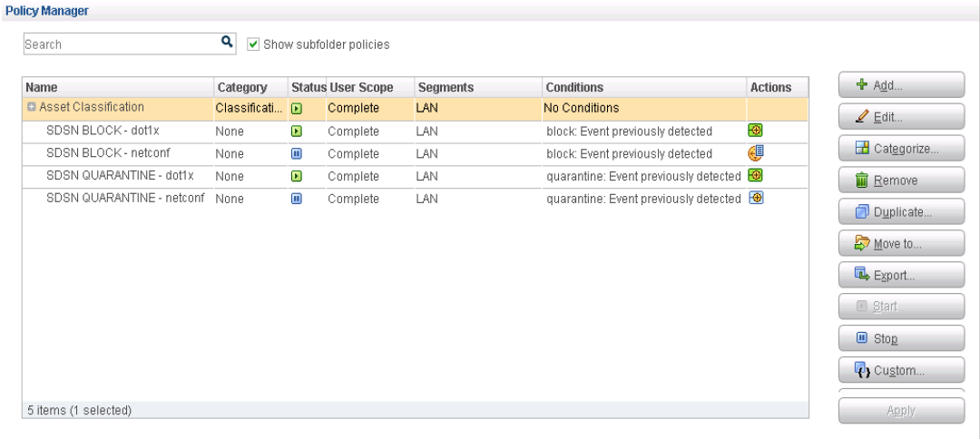Viewport: 980px width, 439px height.
Task: Click the search magnifier icon
Action: (x=227, y=42)
